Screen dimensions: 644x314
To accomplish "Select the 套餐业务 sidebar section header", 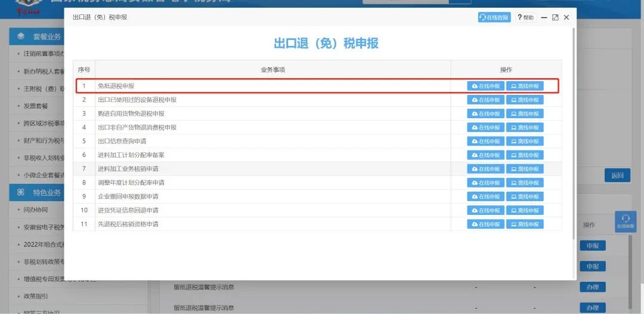I will pos(37,36).
